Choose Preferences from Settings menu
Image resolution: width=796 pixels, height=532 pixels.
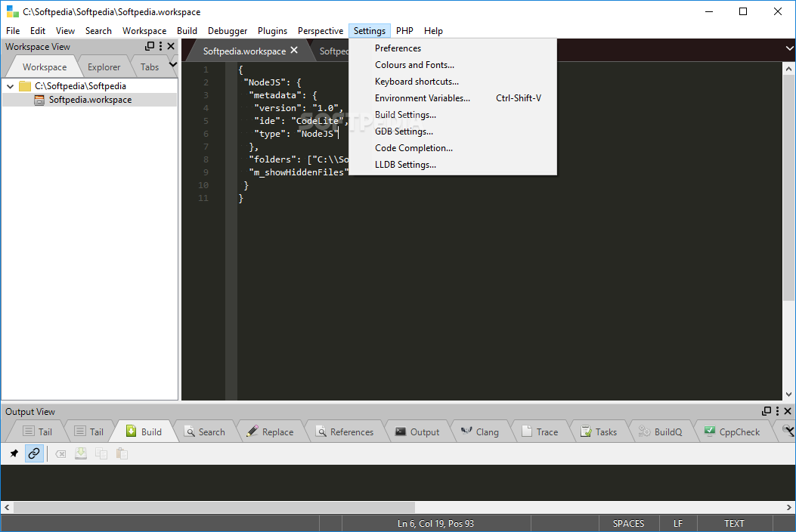point(453,48)
